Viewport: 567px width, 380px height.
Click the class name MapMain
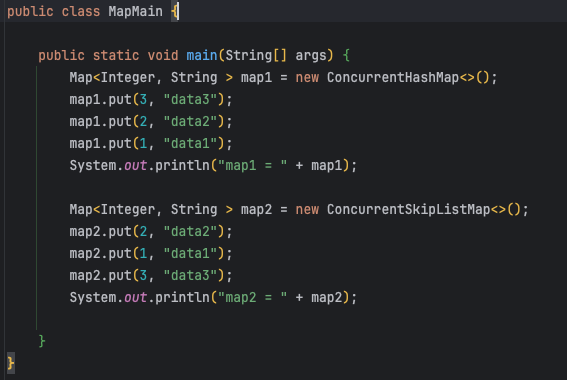click(136, 11)
